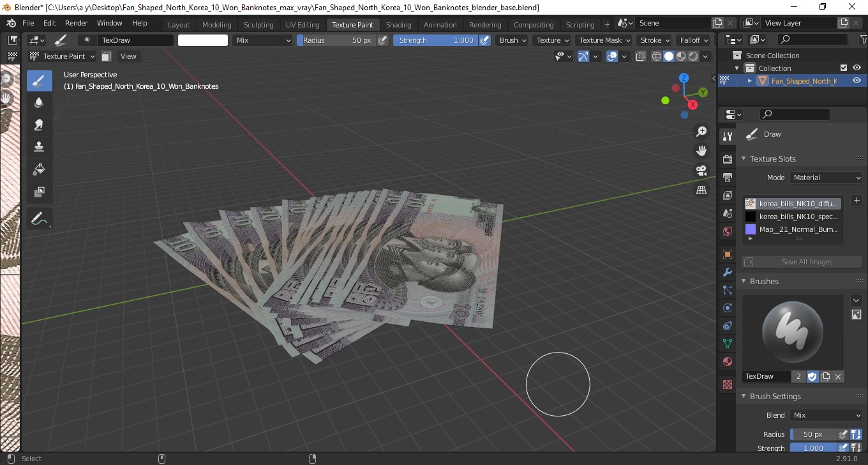Select the Annotate tool

tap(39, 218)
